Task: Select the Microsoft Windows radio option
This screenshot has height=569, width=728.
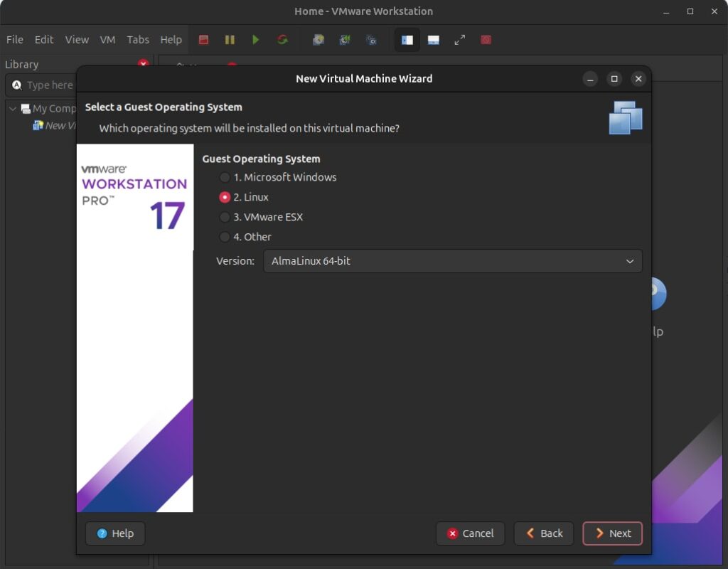Action: (225, 177)
